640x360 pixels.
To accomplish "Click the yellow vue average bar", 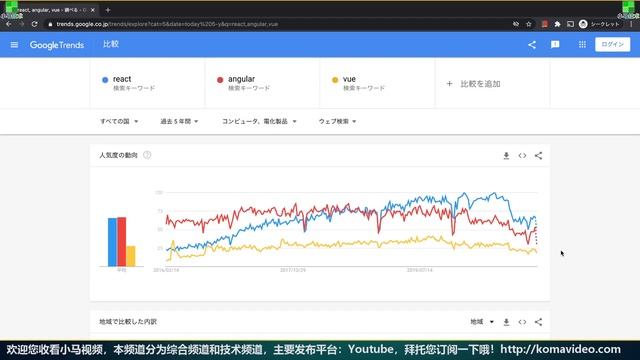I will (131, 256).
